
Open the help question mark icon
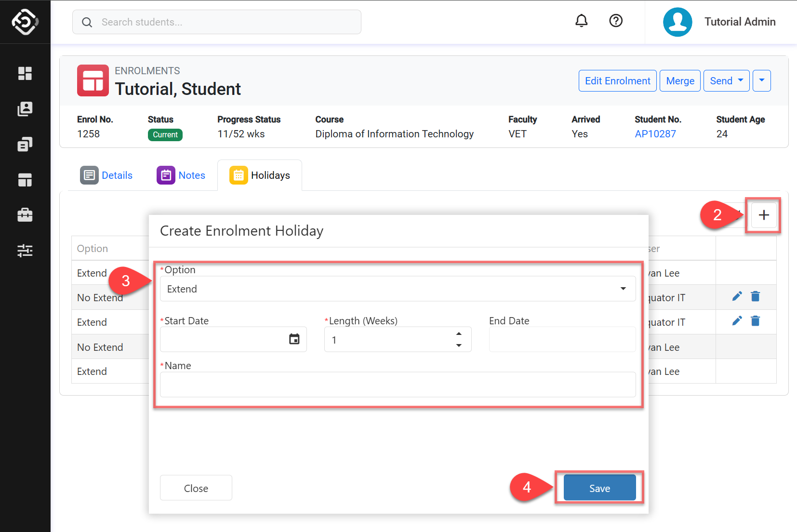(616, 21)
